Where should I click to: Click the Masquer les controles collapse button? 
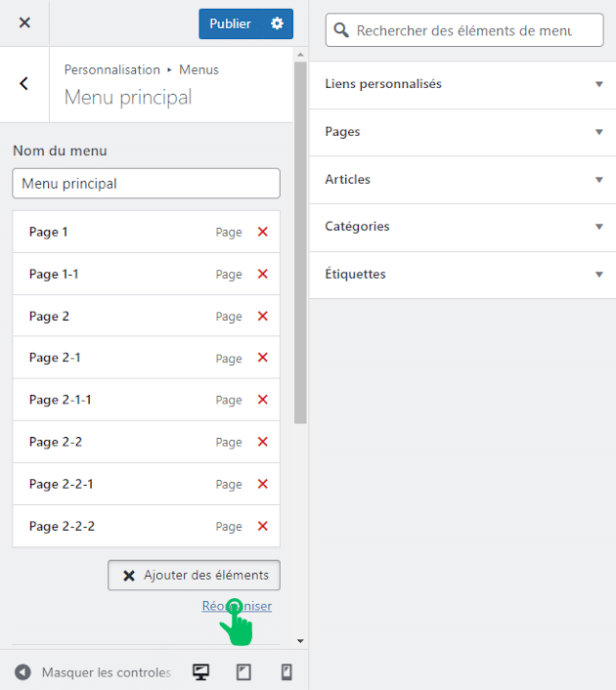pyautogui.click(x=93, y=672)
